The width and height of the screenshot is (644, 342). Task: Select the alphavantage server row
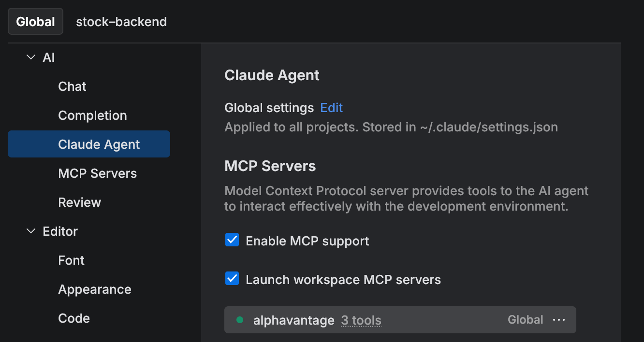pyautogui.click(x=435, y=320)
